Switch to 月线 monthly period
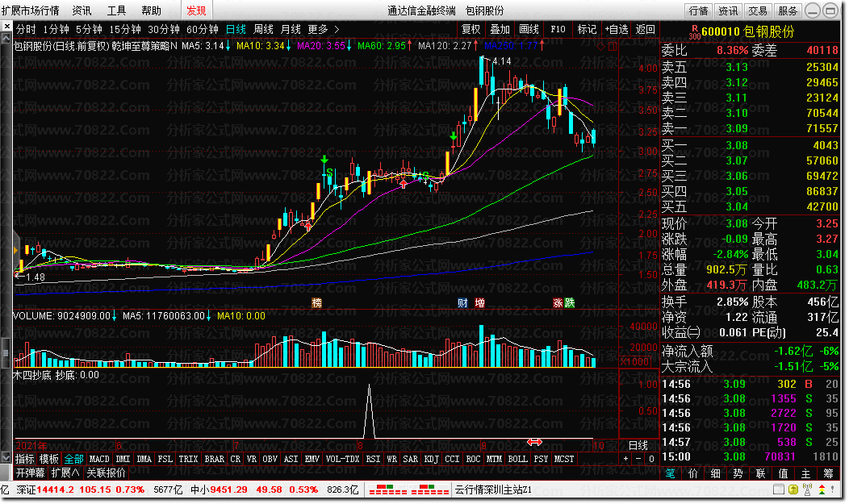This screenshot has height=504, width=849. pyautogui.click(x=291, y=29)
